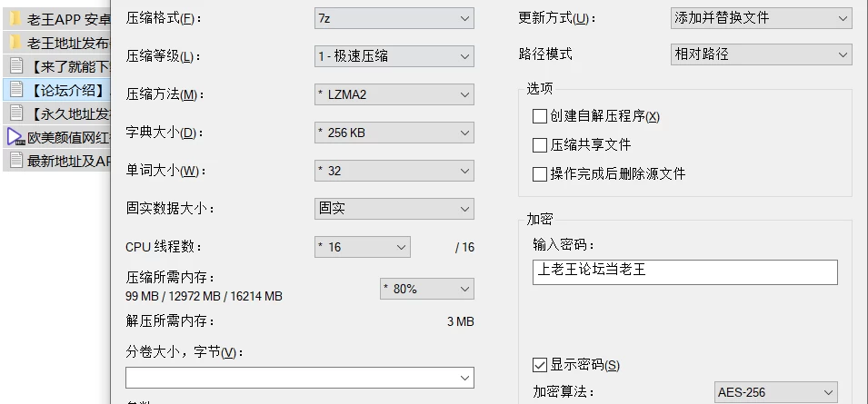Tick 操作完成后删除源文件 checkbox

[540, 174]
